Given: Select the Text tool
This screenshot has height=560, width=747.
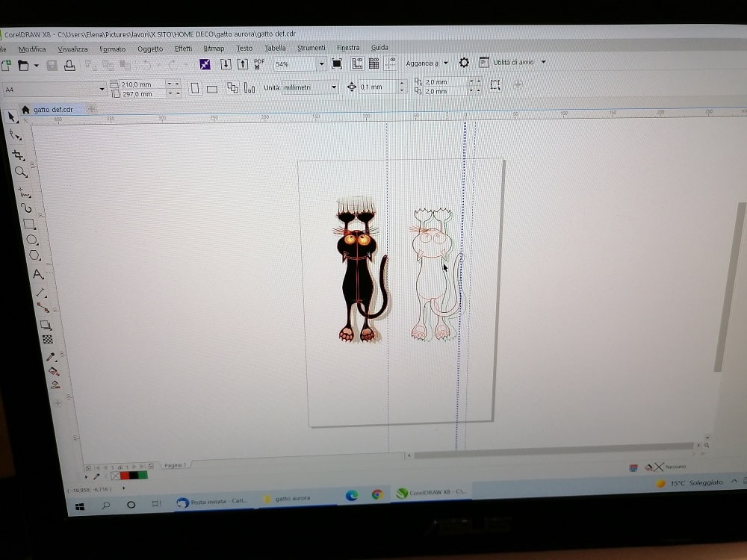Looking at the screenshot, I should pos(37,274).
